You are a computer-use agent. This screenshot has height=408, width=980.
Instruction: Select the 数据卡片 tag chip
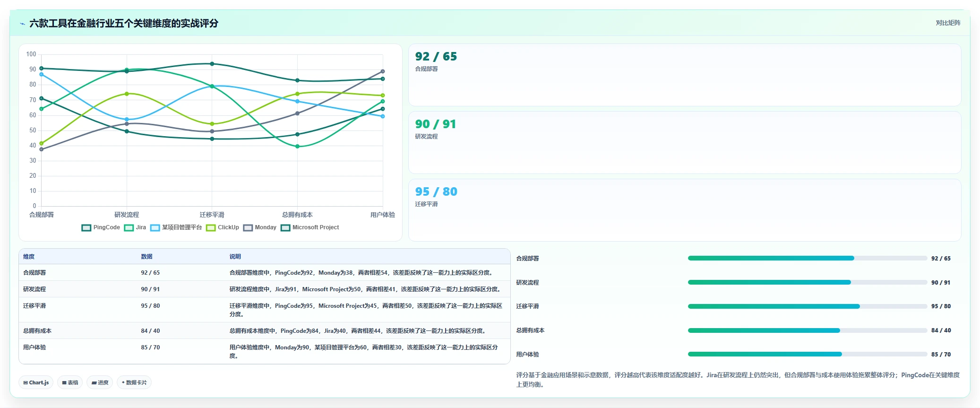point(134,382)
